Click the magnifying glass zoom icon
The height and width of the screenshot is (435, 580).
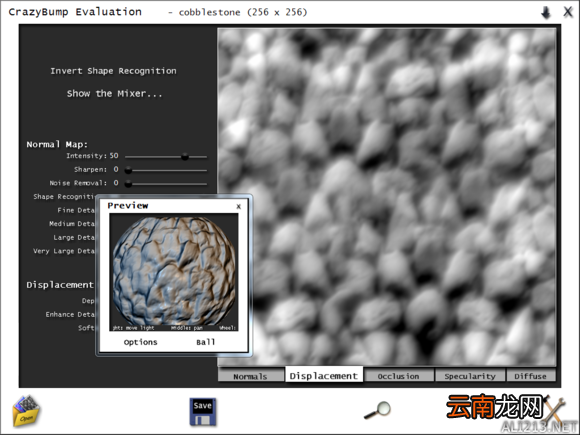pyautogui.click(x=377, y=411)
